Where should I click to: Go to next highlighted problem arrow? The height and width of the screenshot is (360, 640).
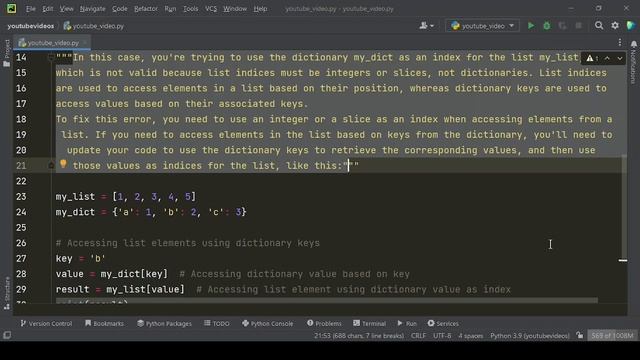[x=620, y=58]
